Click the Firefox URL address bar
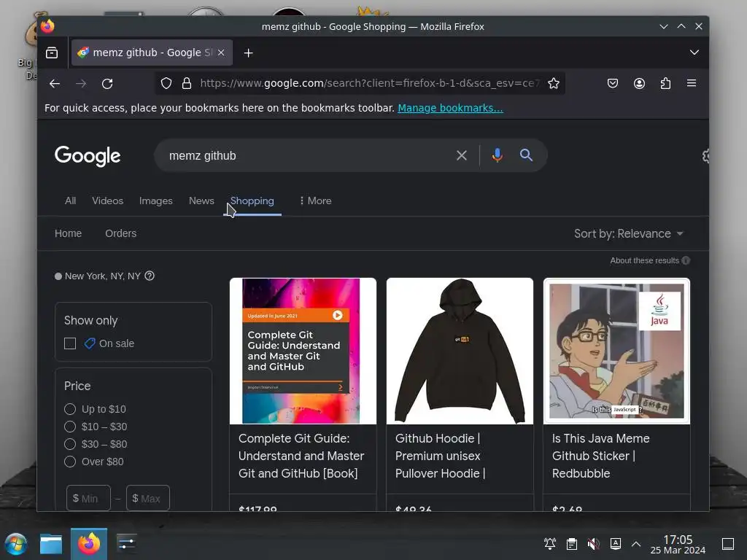The image size is (747, 560). pyautogui.click(x=369, y=83)
